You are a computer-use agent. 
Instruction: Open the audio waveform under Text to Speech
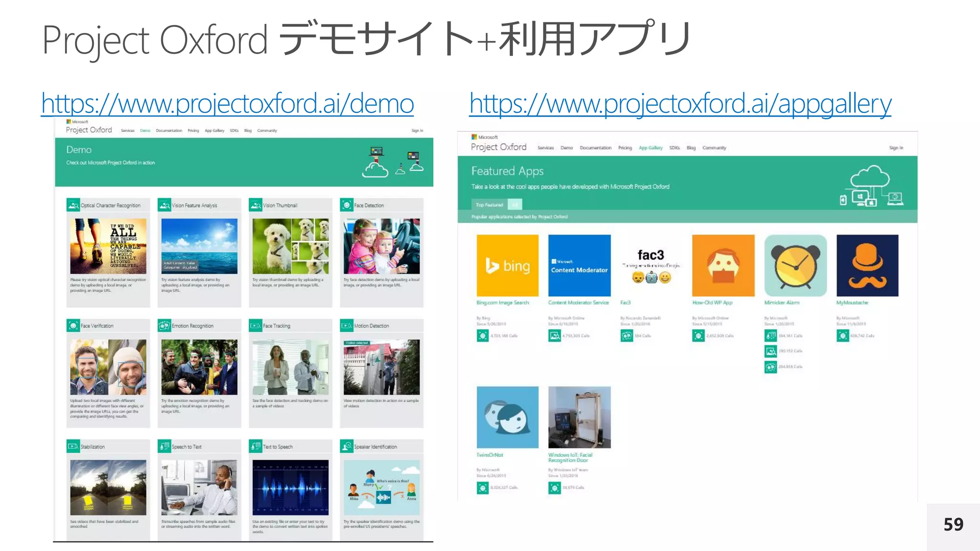[x=290, y=487]
